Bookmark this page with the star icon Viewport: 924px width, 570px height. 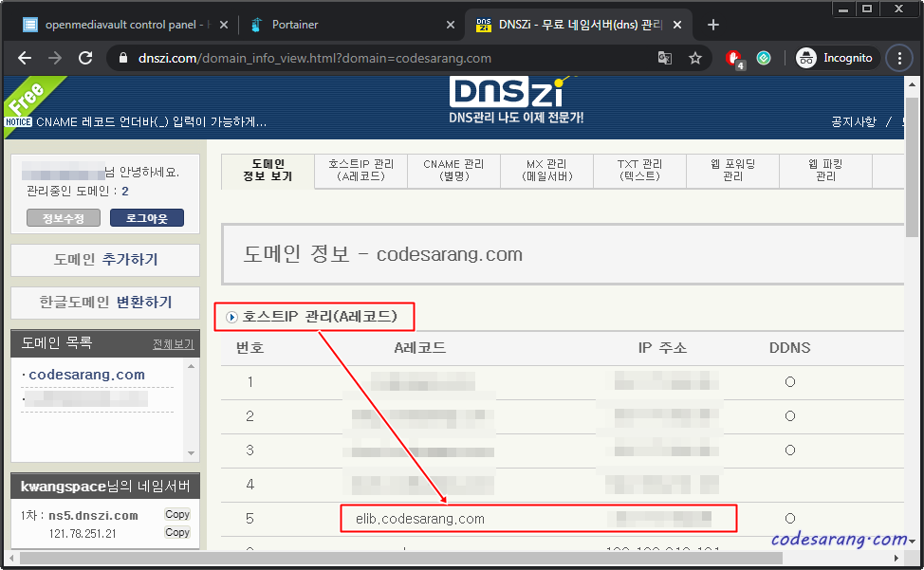[695, 58]
